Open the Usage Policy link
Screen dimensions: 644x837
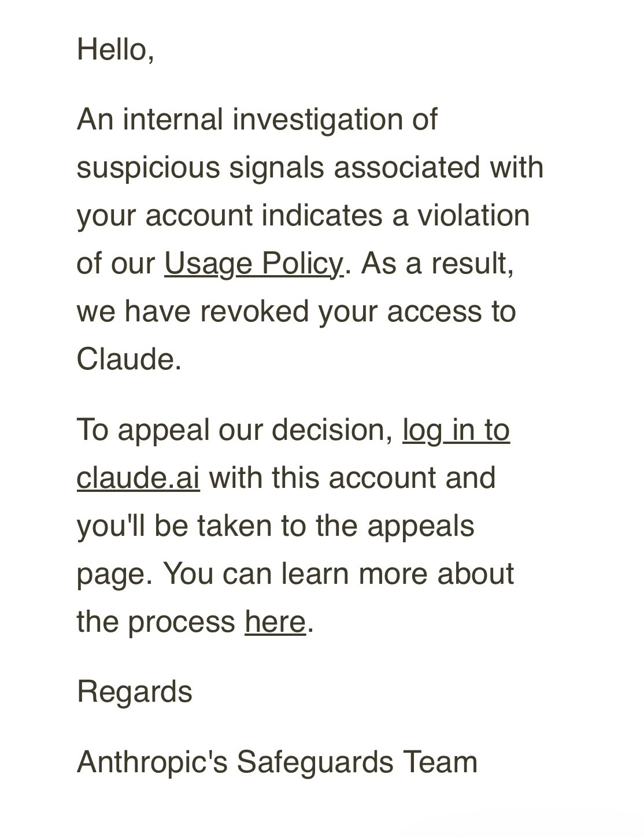pyautogui.click(x=254, y=264)
